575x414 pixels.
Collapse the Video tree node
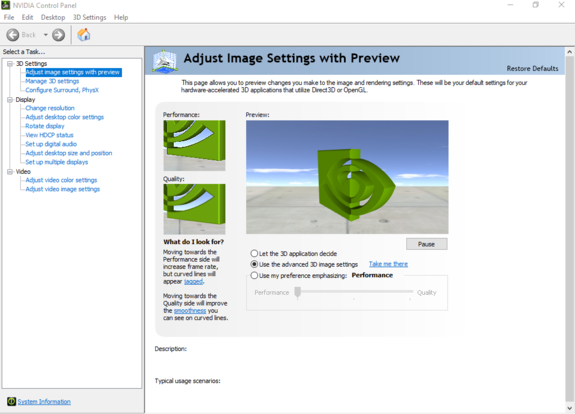(x=10, y=171)
